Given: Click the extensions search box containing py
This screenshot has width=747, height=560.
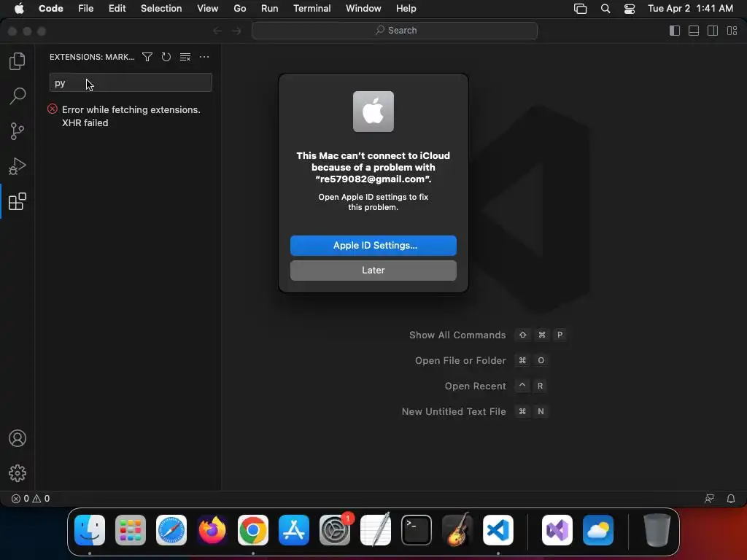Looking at the screenshot, I should 131,83.
